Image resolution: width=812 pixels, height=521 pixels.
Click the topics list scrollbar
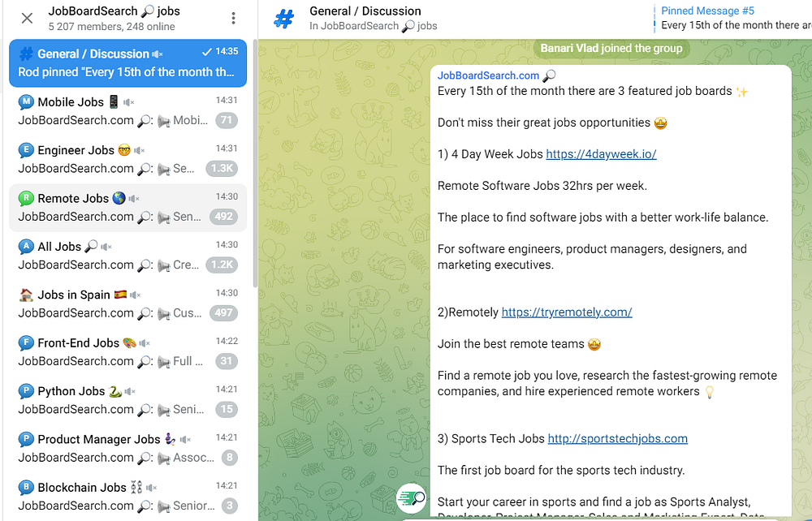tap(255, 163)
